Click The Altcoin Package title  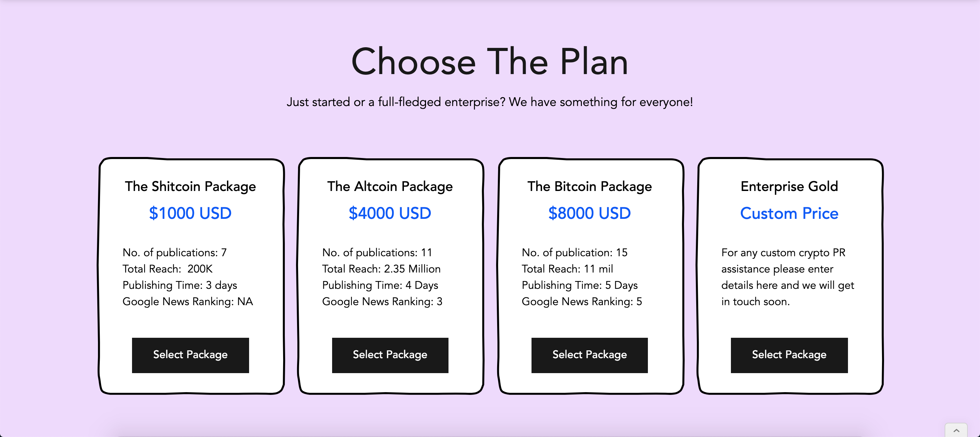[390, 186]
